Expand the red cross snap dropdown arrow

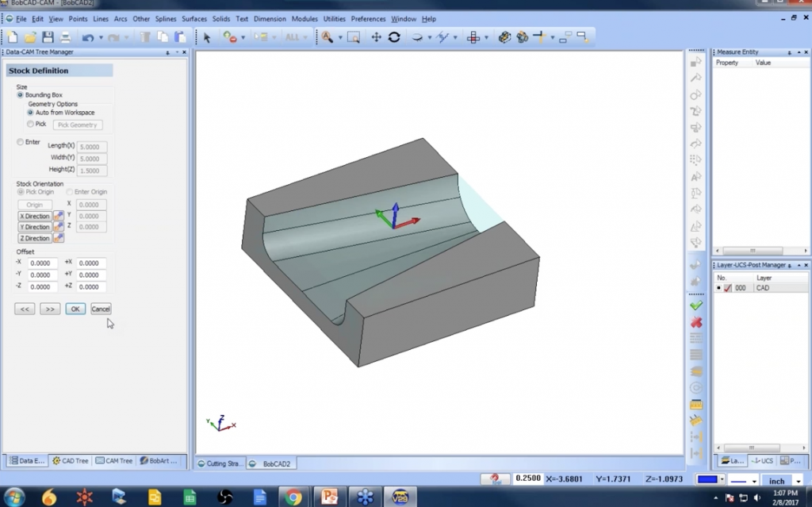tap(486, 37)
